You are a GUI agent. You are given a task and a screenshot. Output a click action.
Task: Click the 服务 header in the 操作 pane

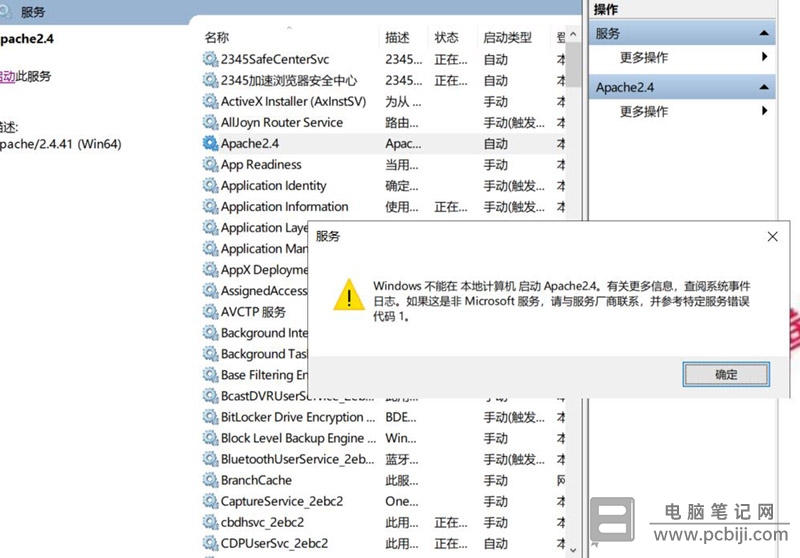point(682,33)
